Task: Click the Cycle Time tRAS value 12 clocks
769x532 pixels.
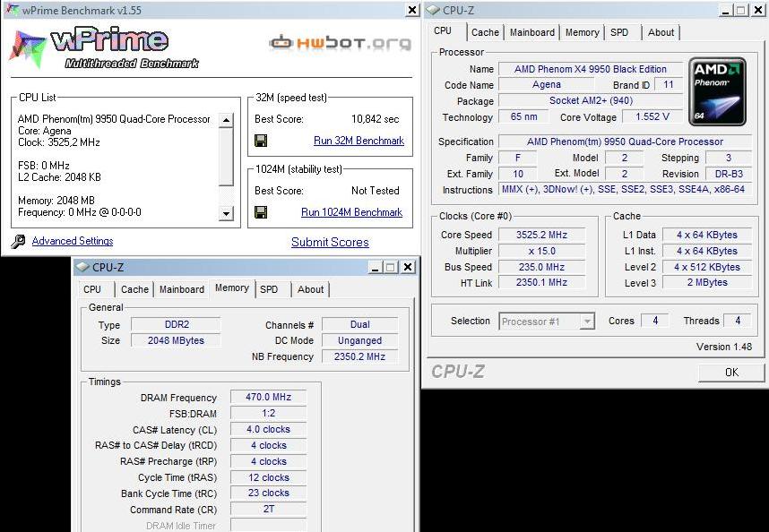Action: pyautogui.click(x=268, y=477)
